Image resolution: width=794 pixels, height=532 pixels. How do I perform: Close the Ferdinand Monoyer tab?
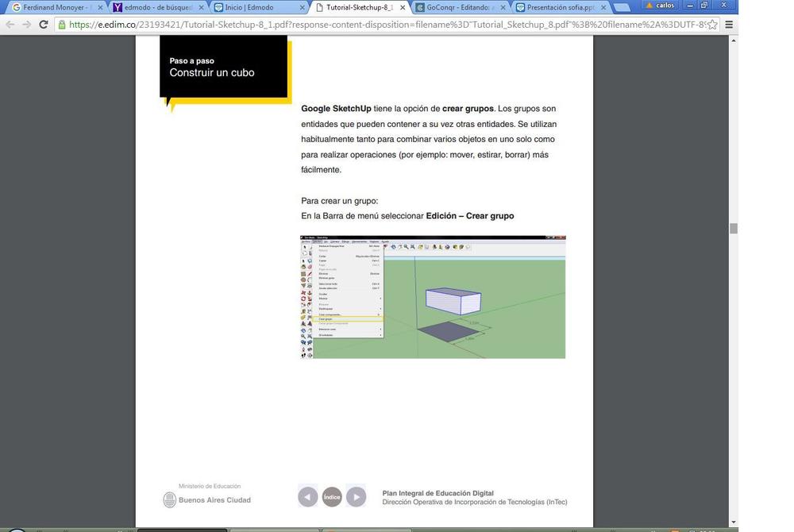(x=100, y=8)
